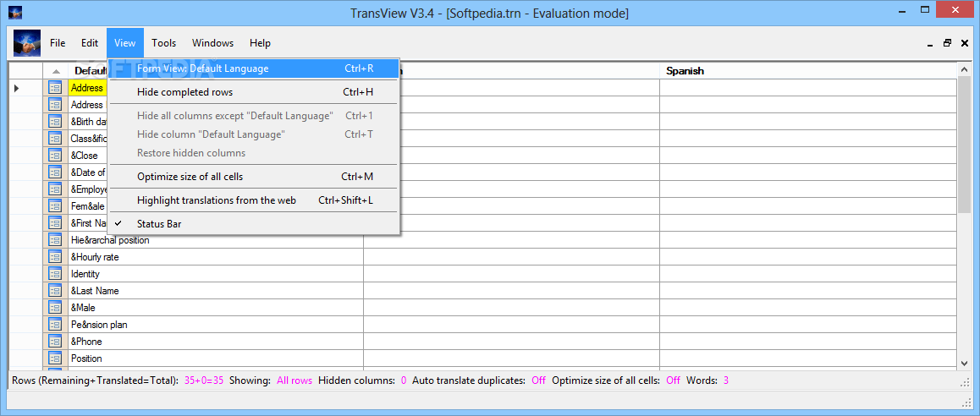Click the form icon beside &Birth date row
The height and width of the screenshot is (416, 980).
pos(55,122)
